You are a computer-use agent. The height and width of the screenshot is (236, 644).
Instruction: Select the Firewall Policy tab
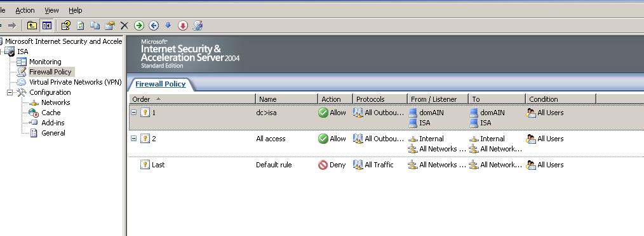tap(160, 84)
